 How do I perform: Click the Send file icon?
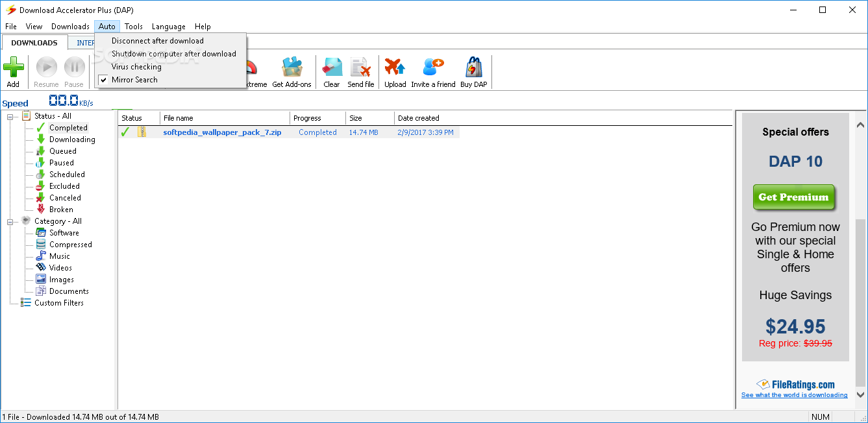point(360,67)
